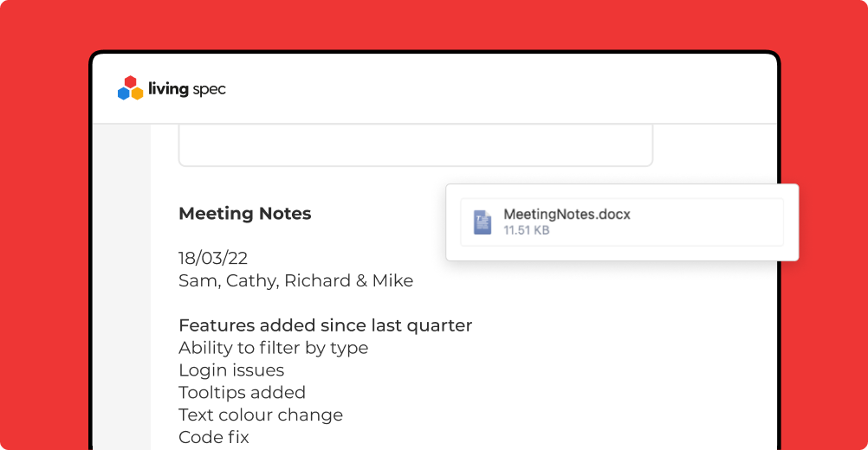
Task: Place cursor on "Text colour change" line
Action: (x=260, y=415)
